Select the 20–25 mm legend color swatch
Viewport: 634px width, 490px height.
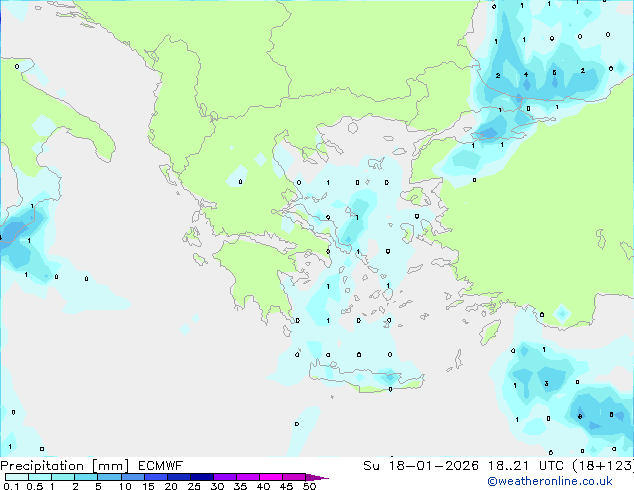(x=178, y=477)
